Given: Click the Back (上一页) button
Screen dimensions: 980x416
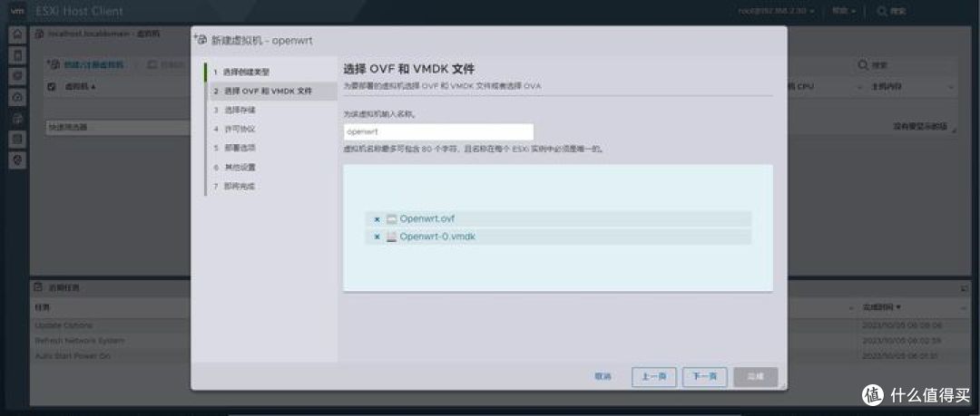Looking at the screenshot, I should coord(653,377).
